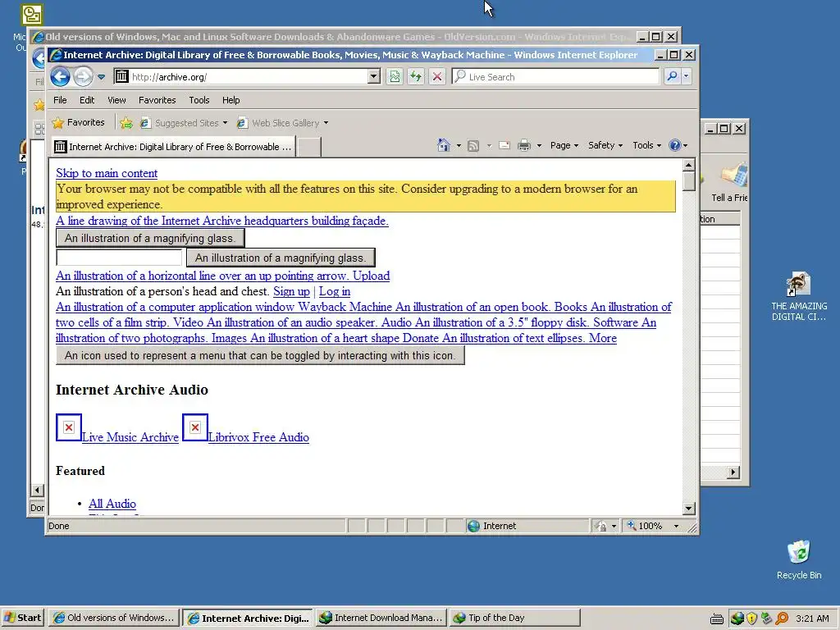Click the page scrollbar up arrow

coord(689,165)
